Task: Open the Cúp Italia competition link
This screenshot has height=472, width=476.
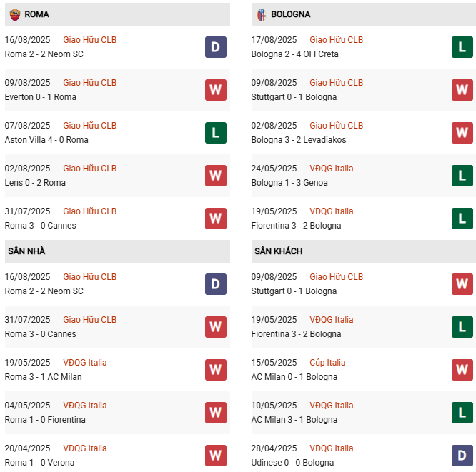Action: (x=327, y=363)
